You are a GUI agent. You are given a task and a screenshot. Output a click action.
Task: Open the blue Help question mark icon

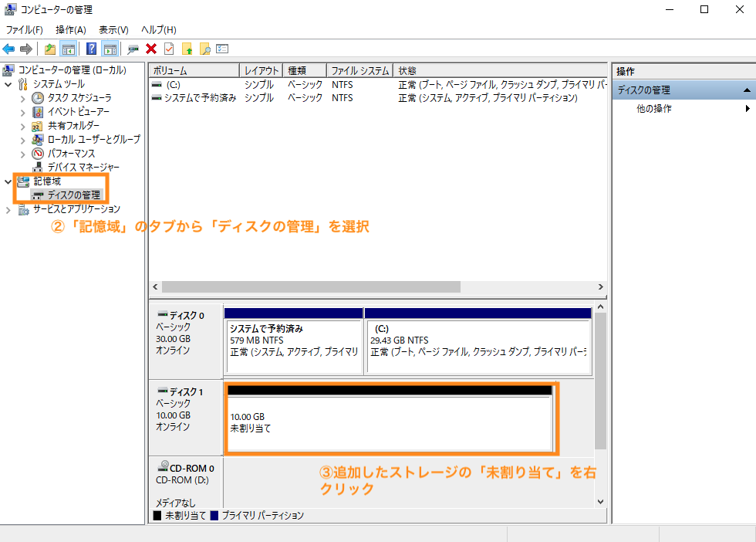[91, 48]
